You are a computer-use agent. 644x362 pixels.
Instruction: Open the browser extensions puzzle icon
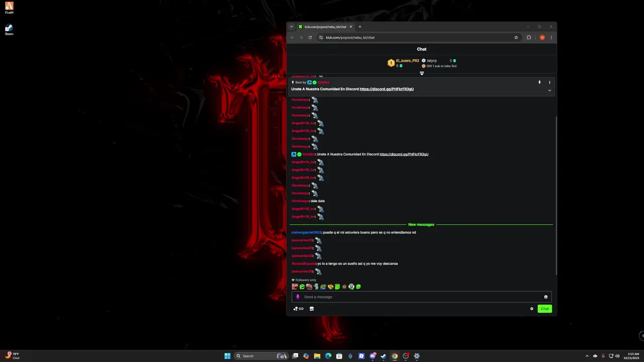(529, 37)
